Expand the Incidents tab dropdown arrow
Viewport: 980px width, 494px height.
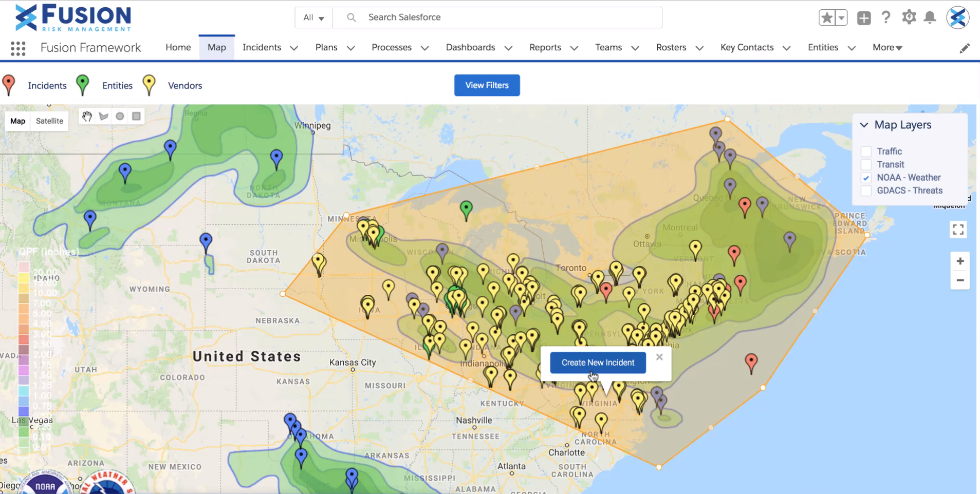294,48
